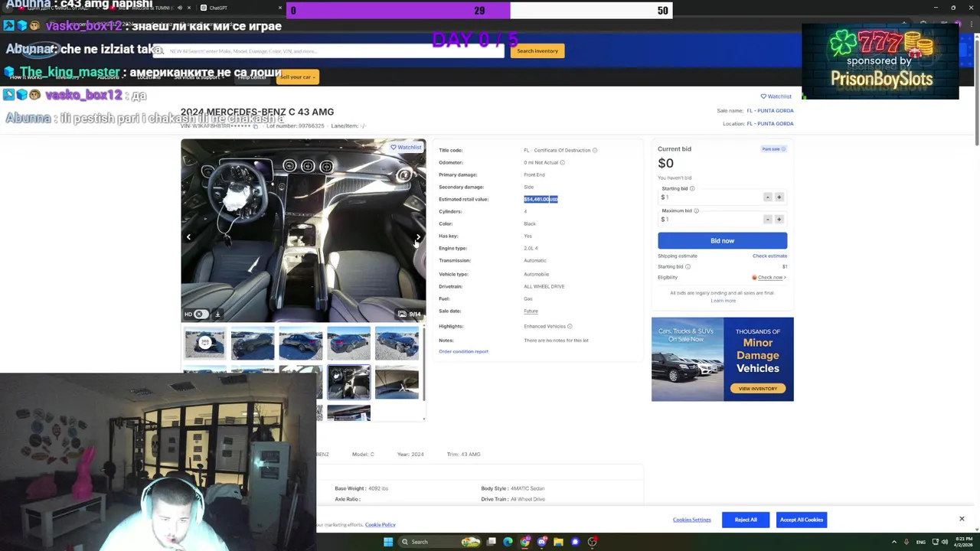
Task: Open Location FL - PUNTA GORDA link
Action: click(770, 123)
